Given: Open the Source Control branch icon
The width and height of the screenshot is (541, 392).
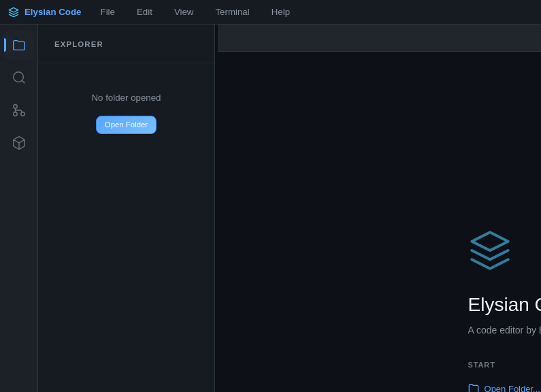Looking at the screenshot, I should coord(19,110).
